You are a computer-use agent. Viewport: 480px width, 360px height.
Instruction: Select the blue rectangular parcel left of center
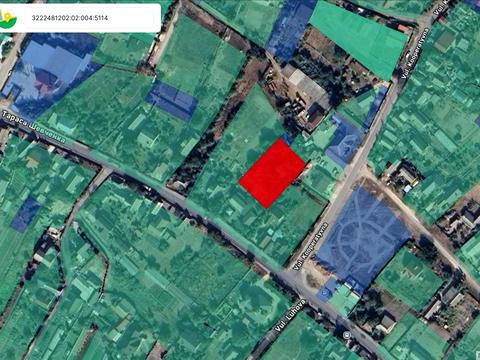click(171, 100)
